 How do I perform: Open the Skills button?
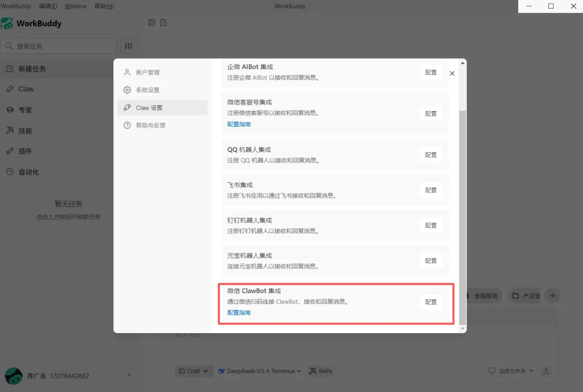321,371
